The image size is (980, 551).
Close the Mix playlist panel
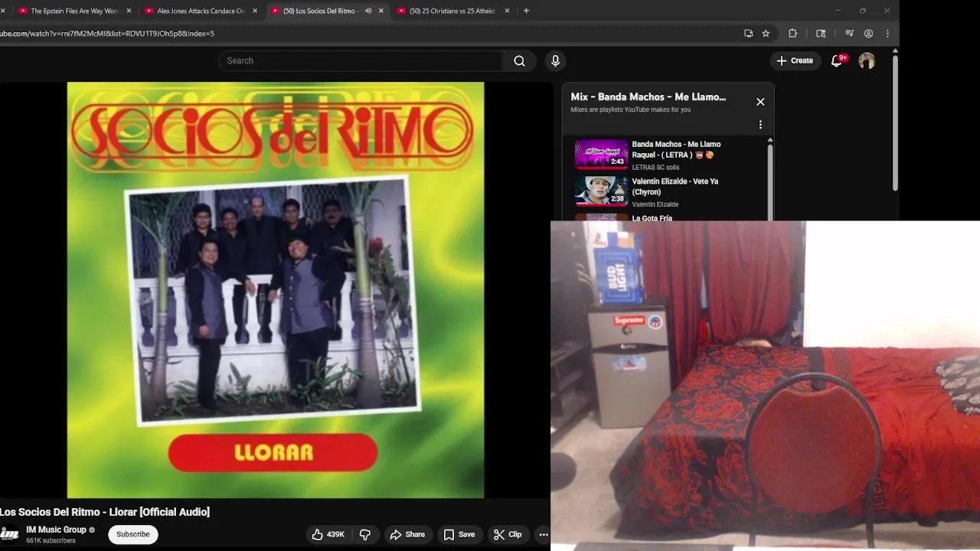760,102
